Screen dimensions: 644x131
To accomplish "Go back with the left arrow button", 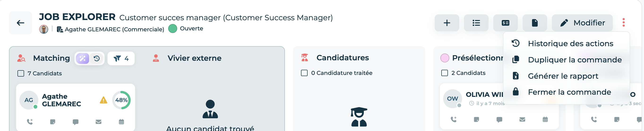I will 21,23.
